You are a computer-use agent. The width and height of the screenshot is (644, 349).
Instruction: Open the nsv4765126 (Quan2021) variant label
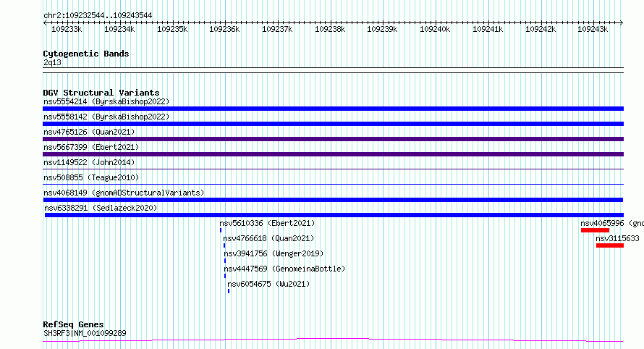click(x=89, y=132)
